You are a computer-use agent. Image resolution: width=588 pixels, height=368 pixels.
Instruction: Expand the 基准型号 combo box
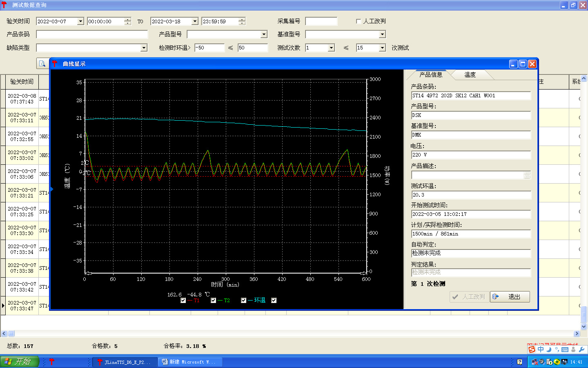(382, 35)
